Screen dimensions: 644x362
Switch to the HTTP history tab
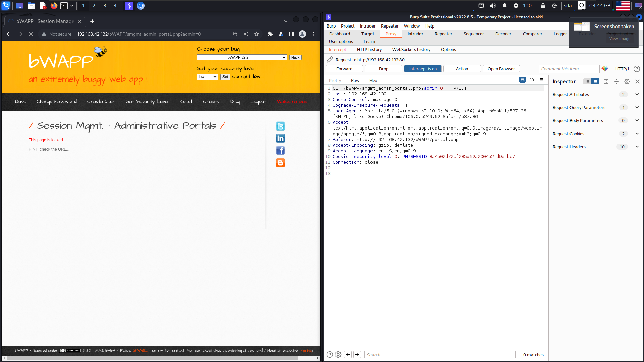coord(369,49)
